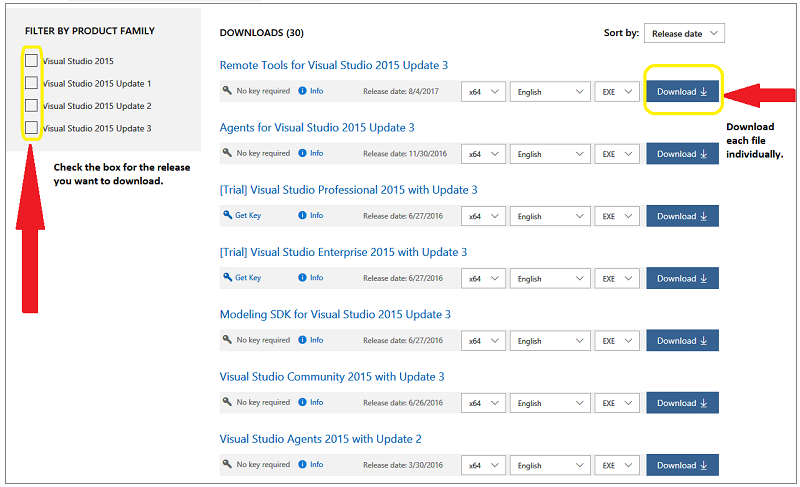Download Modeling SDK for Visual Studio 2015
The image size is (800, 487).
click(682, 340)
